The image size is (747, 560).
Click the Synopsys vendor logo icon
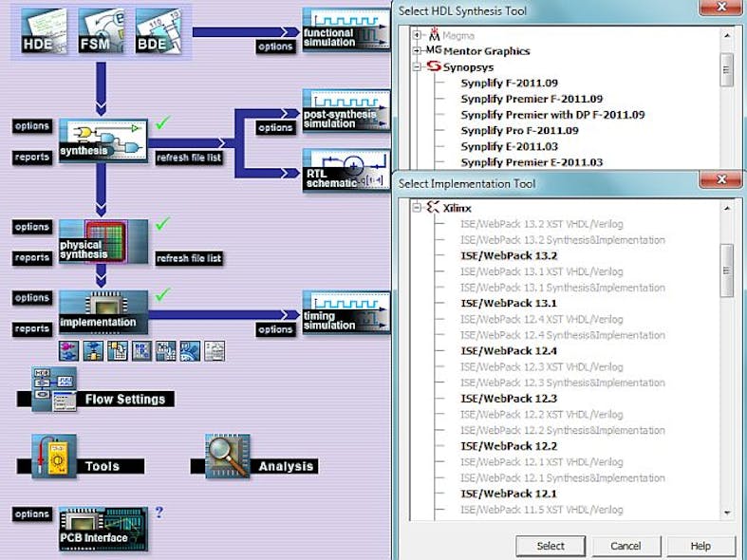pyautogui.click(x=434, y=66)
